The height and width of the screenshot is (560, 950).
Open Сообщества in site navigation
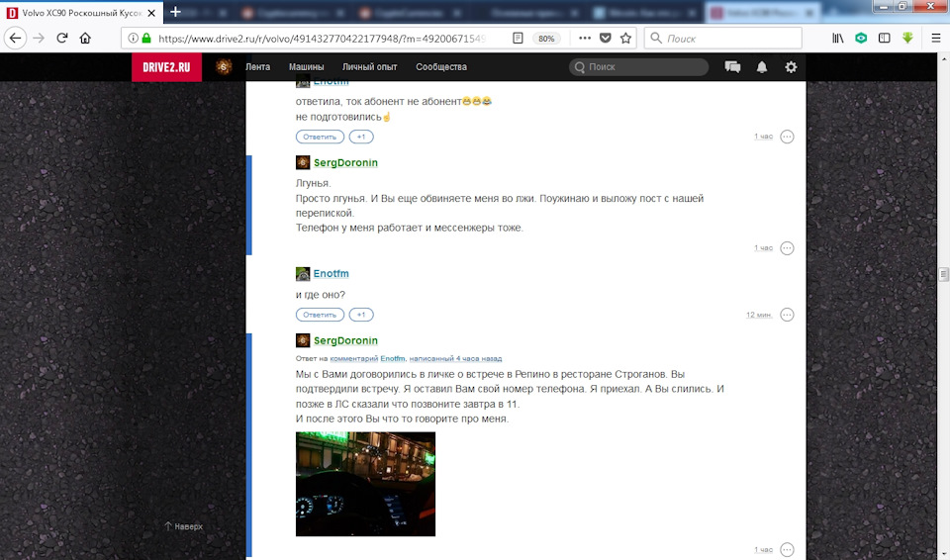coord(441,67)
